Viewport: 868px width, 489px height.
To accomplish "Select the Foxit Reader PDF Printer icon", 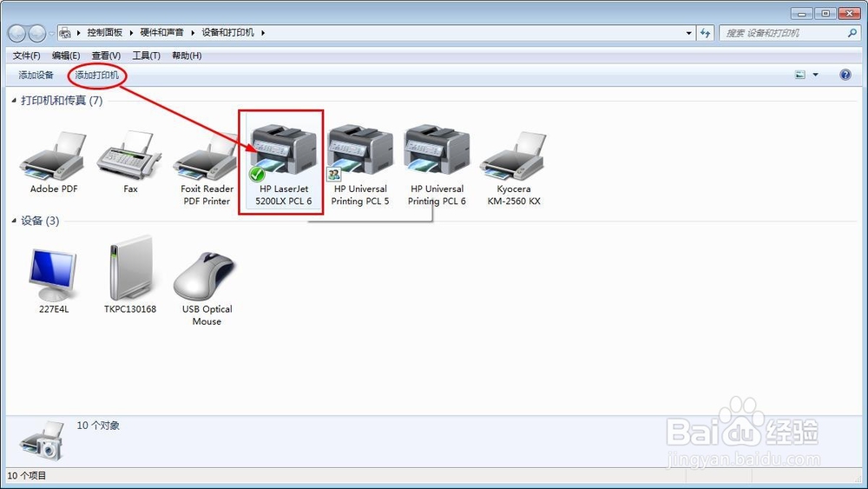I will (206, 156).
